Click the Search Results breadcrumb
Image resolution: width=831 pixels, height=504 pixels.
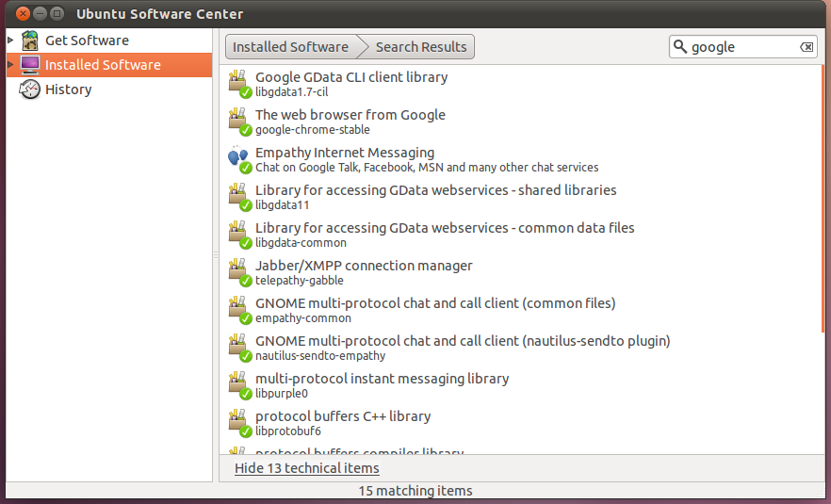point(421,47)
